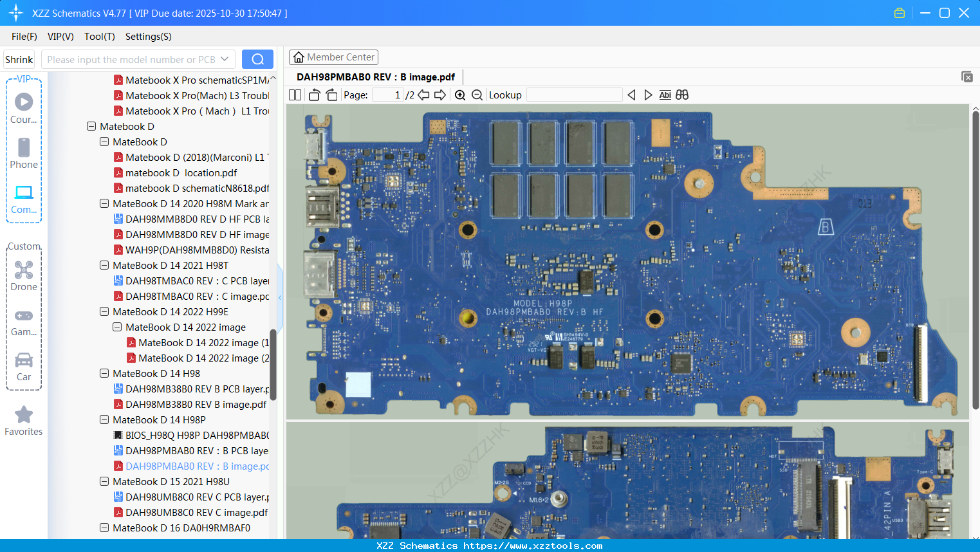Close the open document tab icon
Image resolution: width=980 pixels, height=552 pixels.
pos(967,77)
